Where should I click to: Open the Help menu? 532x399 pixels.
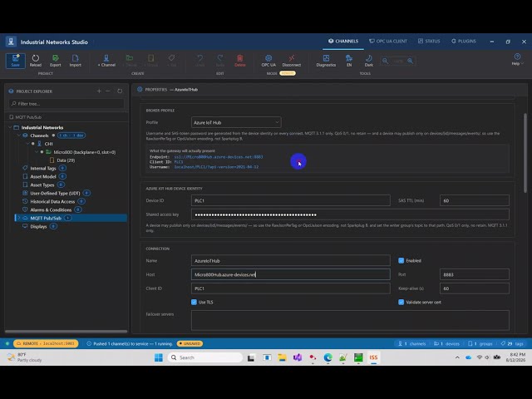(517, 59)
